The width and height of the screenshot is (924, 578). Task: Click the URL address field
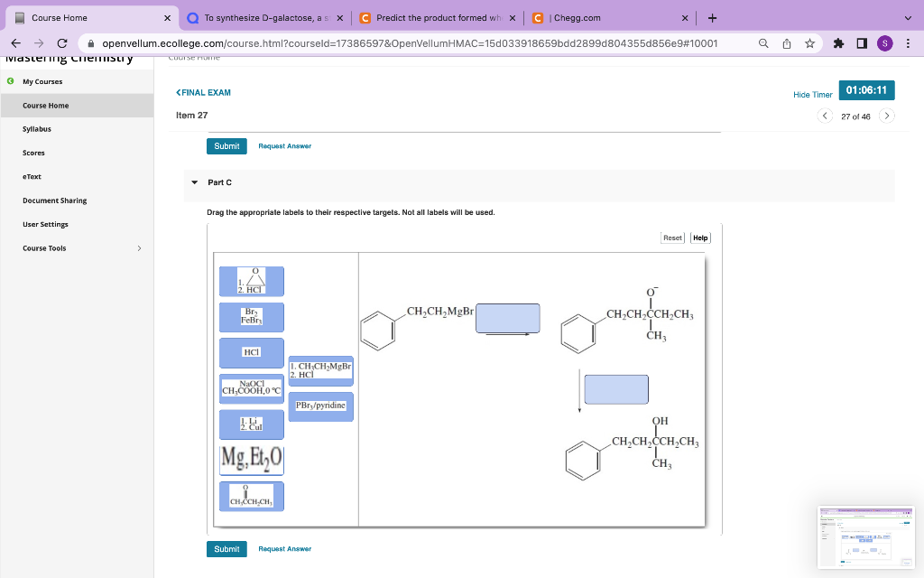[410, 43]
